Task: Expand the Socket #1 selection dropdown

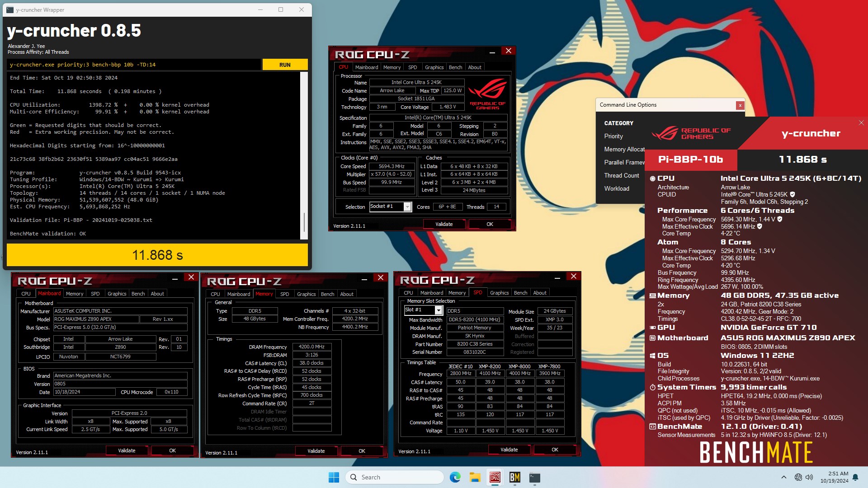Action: 407,207
